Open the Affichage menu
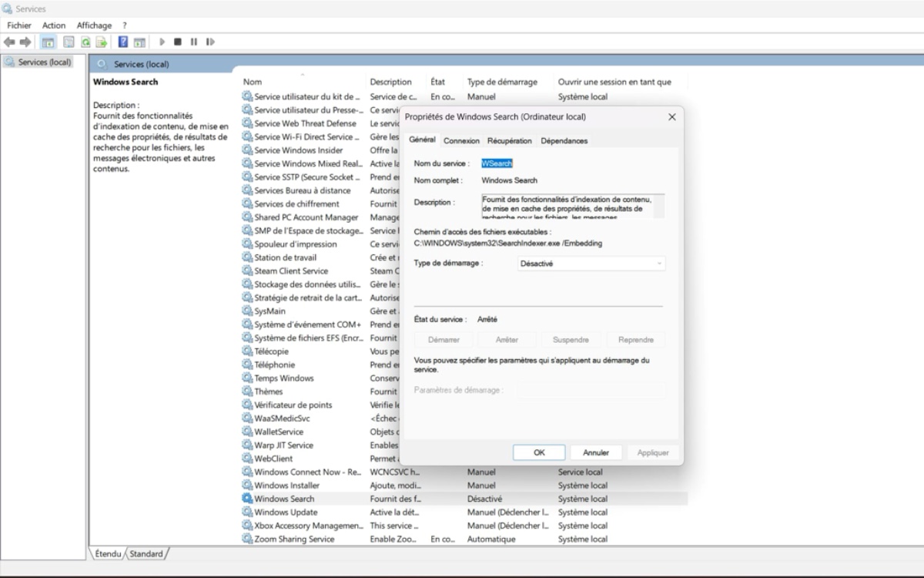The image size is (924, 578). (94, 25)
